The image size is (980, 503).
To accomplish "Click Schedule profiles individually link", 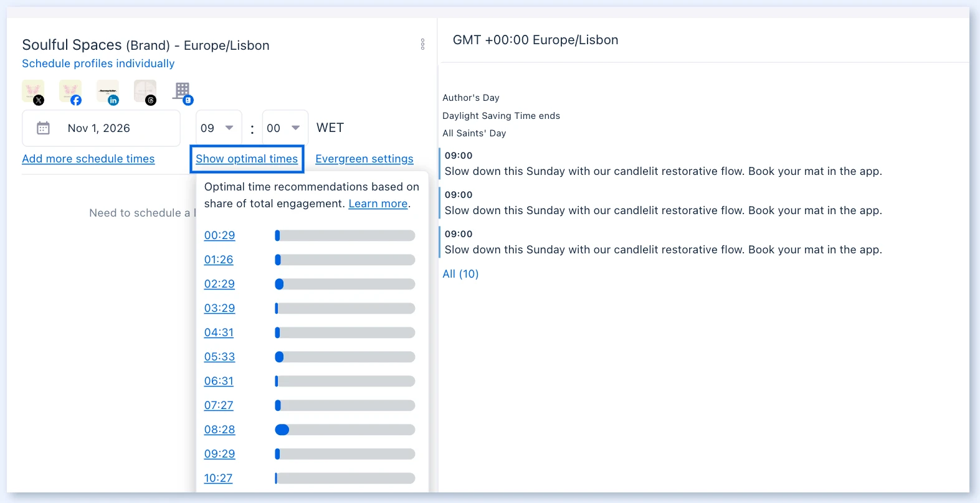I will [x=98, y=63].
